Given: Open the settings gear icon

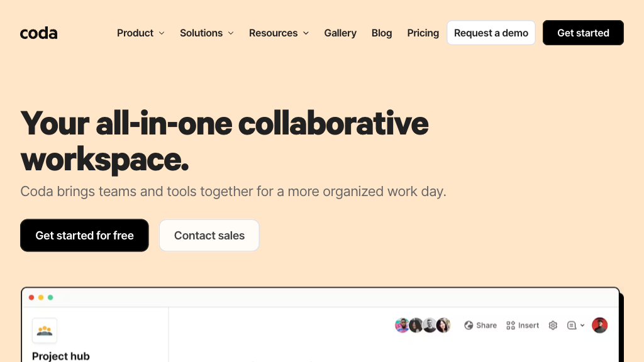Looking at the screenshot, I should click(x=553, y=326).
